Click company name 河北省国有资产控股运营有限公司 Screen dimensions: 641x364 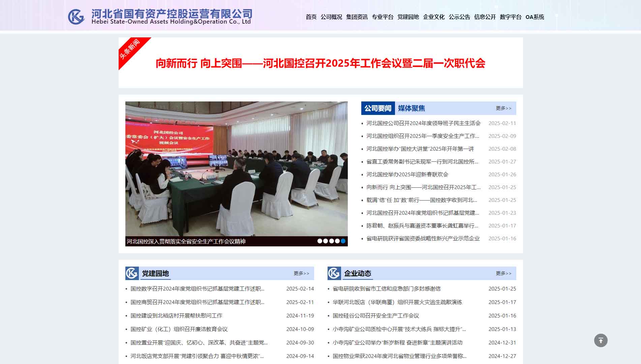click(172, 13)
